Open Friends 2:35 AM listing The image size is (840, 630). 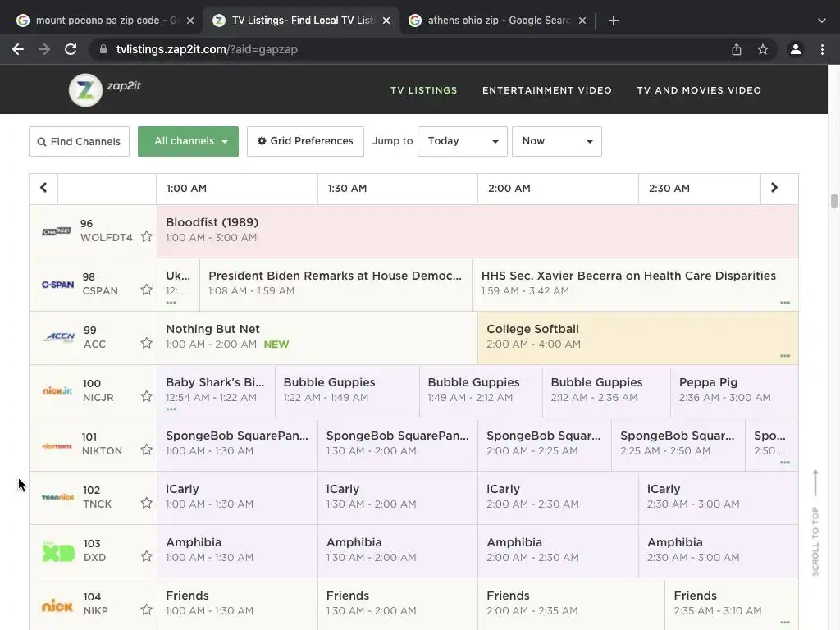(x=732, y=604)
